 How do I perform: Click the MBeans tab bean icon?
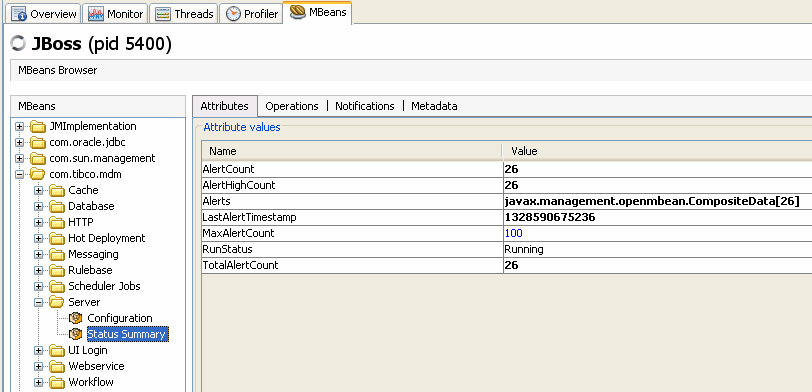point(297,12)
